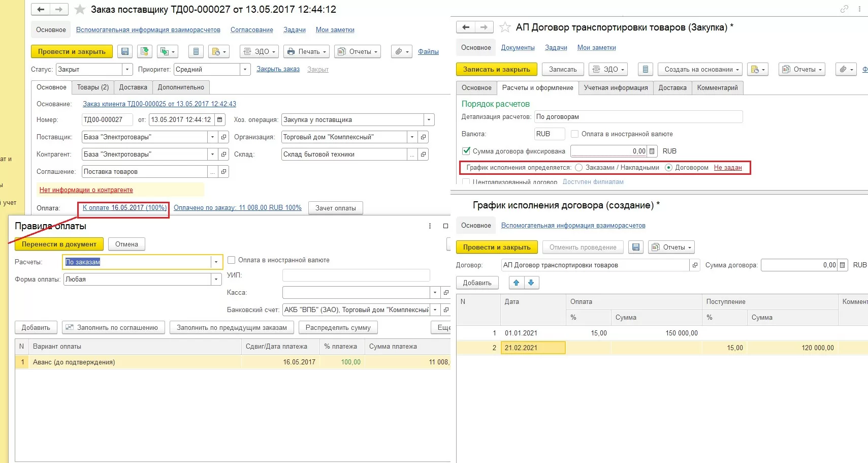Open the Поставщик record via its open icon
The width and height of the screenshot is (868, 463).
[x=223, y=137]
